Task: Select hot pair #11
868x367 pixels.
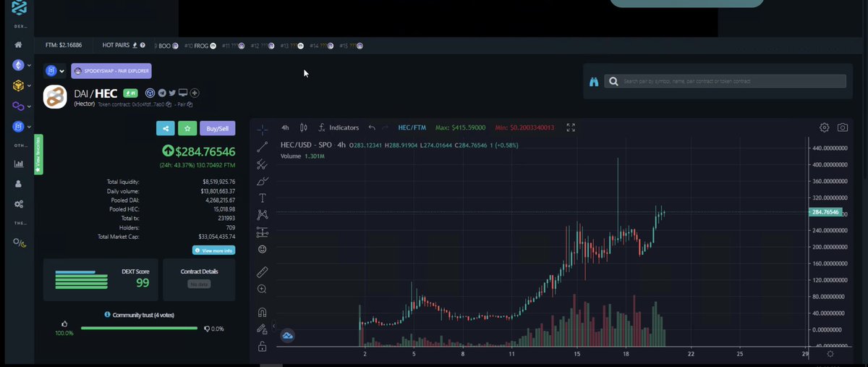Action: point(233,46)
